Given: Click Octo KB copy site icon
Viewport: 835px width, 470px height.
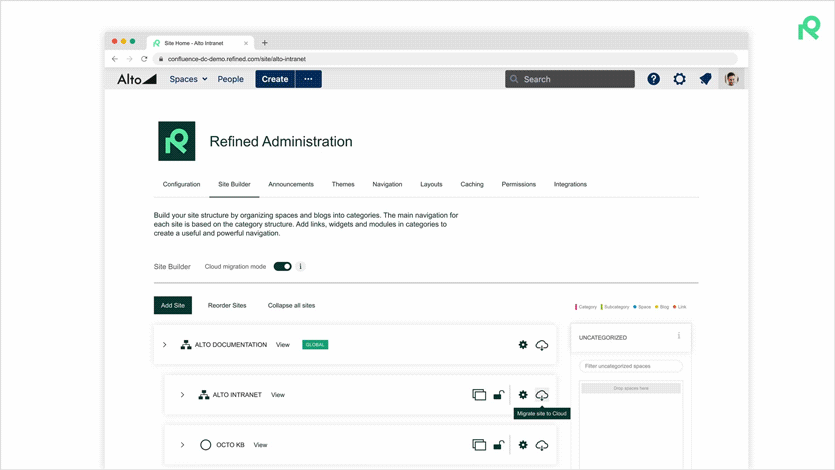Looking at the screenshot, I should coord(479,445).
